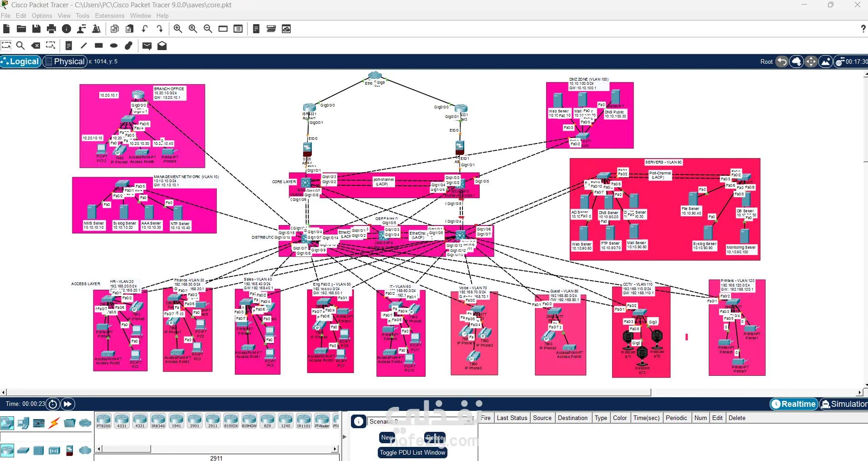Select the 2911 router device
The image size is (868, 461).
pyautogui.click(x=213, y=420)
